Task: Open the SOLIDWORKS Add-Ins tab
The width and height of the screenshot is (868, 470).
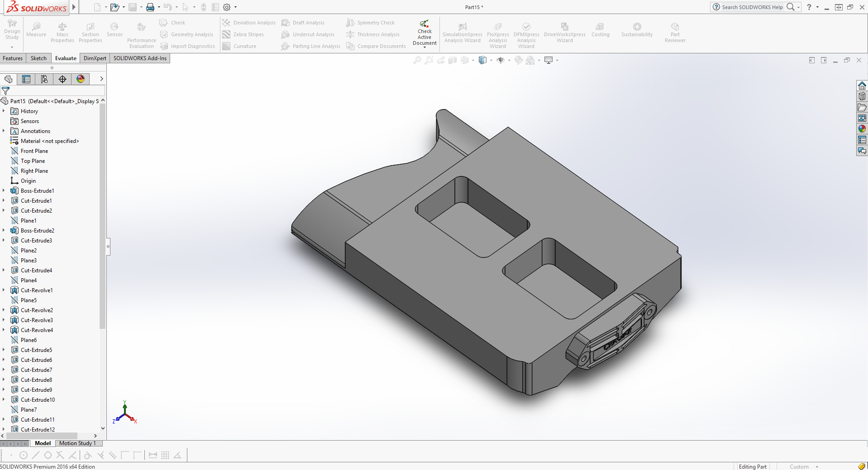Action: click(x=140, y=58)
